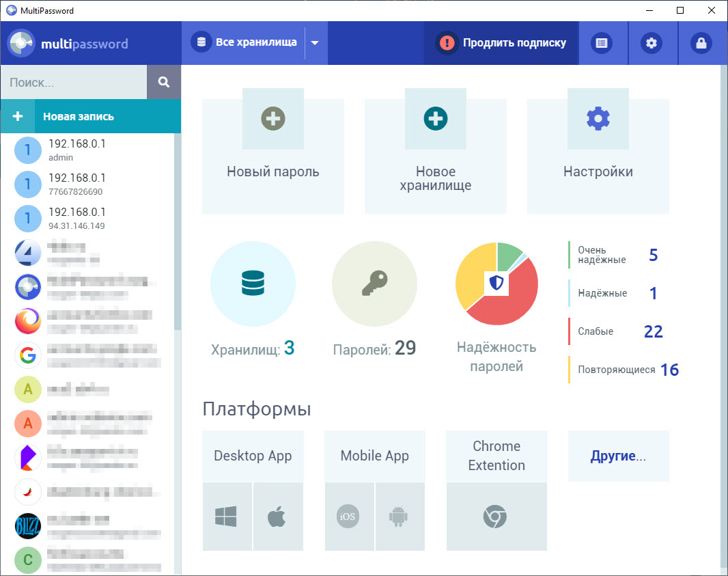The height and width of the screenshot is (576, 728).
Task: Click the Очень надёжные count 5
Action: [x=654, y=255]
